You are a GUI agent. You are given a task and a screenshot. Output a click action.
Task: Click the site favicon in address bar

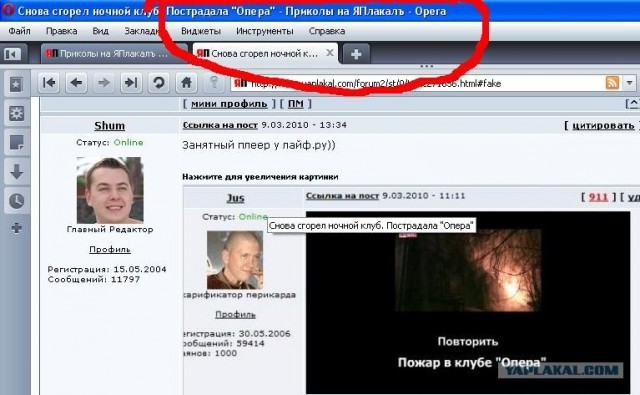(x=240, y=83)
